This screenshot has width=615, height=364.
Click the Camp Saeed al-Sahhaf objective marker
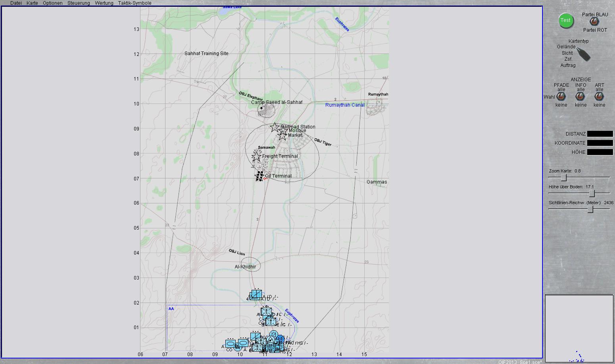262,108
